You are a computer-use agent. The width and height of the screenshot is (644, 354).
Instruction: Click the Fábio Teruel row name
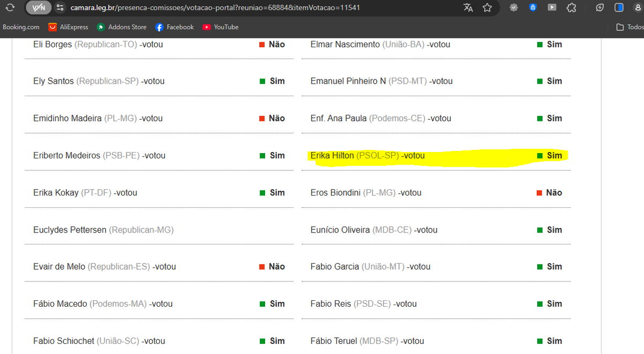pyautogui.click(x=334, y=341)
